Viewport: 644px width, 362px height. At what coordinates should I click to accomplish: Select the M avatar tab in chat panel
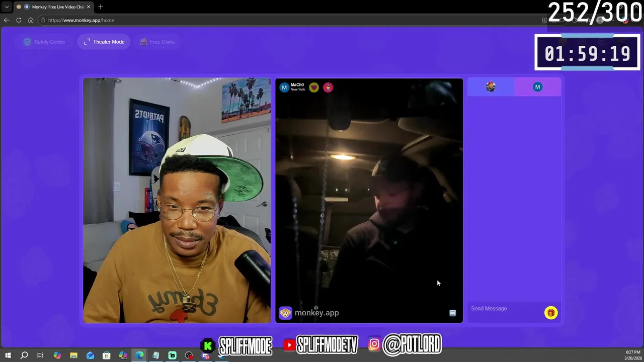tap(537, 87)
